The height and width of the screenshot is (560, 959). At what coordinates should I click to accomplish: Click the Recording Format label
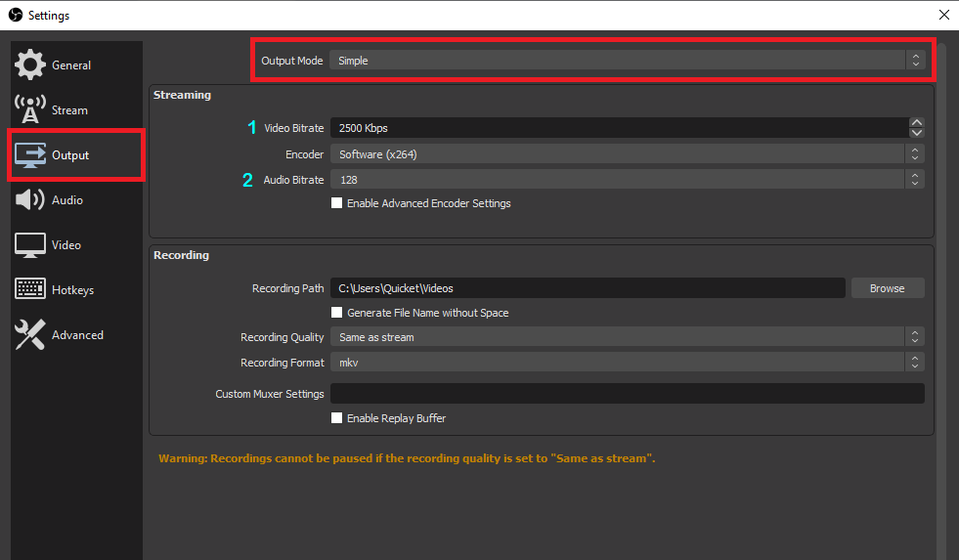283,363
